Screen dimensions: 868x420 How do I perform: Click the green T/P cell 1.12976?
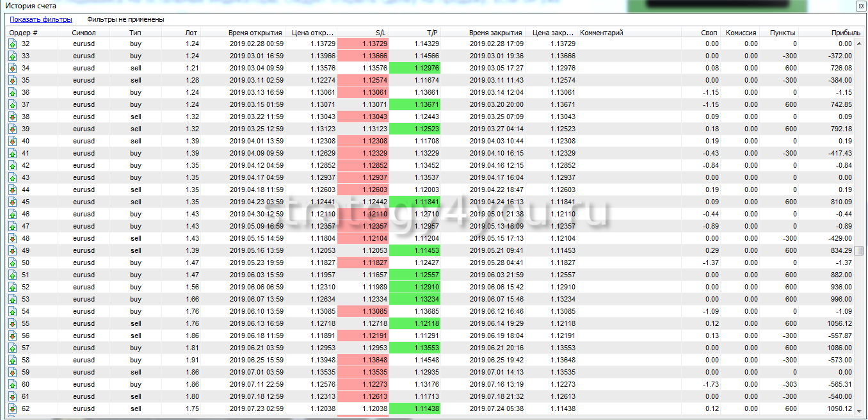point(414,68)
